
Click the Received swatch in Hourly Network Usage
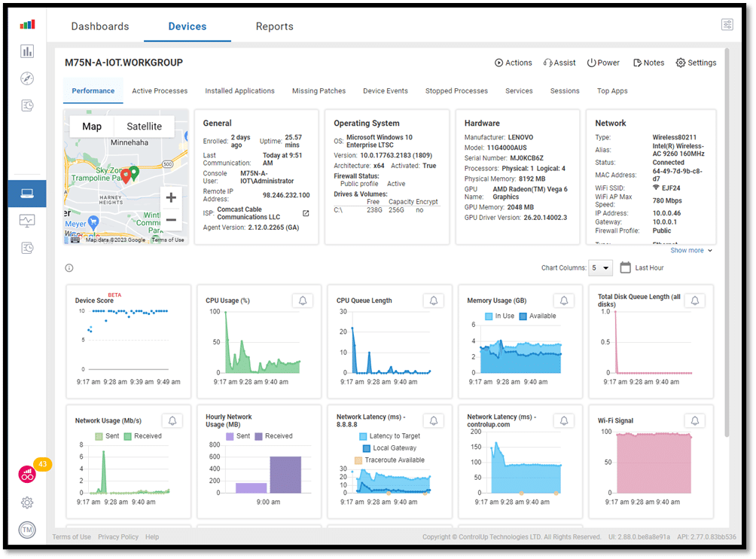click(x=258, y=436)
